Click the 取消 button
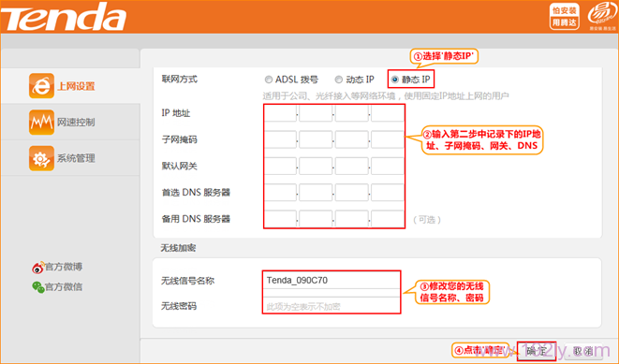 pos(583,351)
